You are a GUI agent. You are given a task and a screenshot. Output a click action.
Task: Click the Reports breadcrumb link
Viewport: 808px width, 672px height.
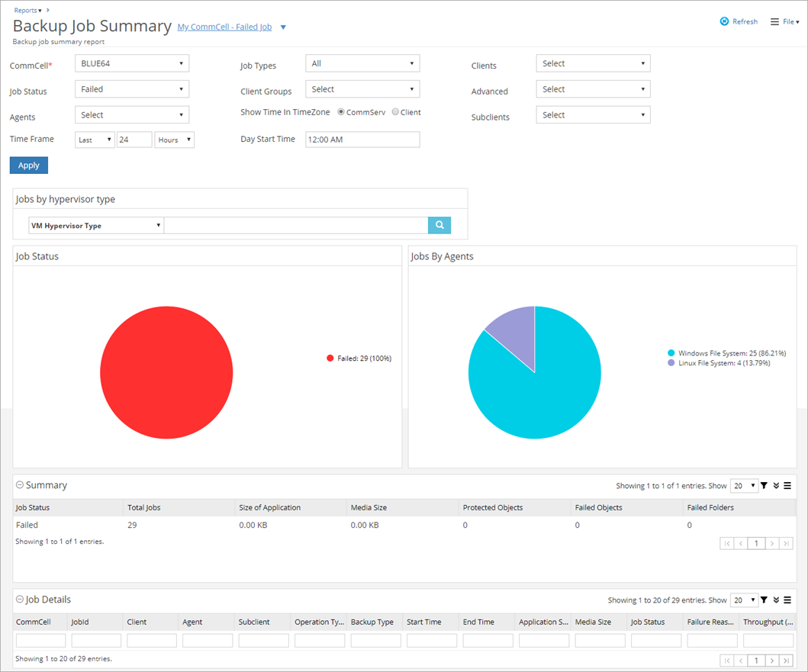tap(23, 10)
